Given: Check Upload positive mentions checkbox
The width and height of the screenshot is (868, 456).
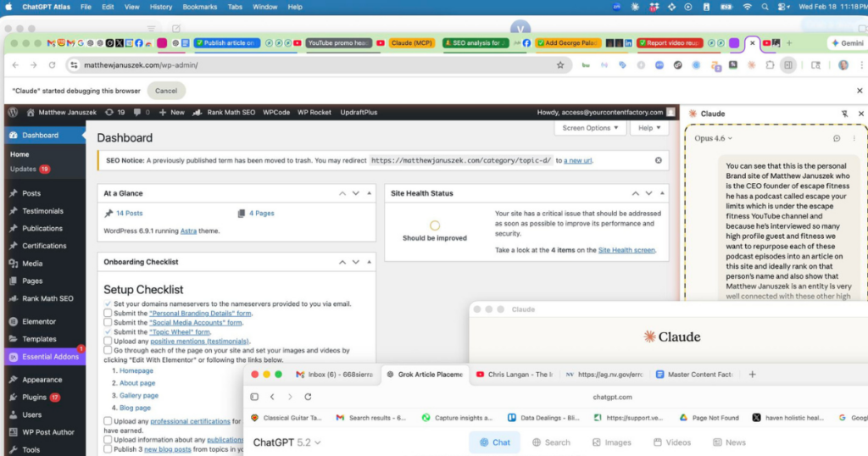Looking at the screenshot, I should 108,341.
